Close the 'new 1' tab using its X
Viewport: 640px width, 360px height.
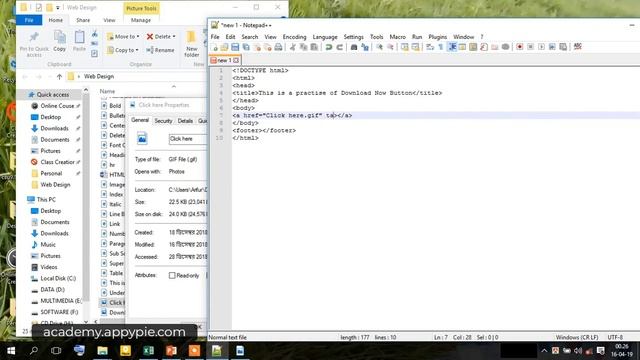pos(236,60)
